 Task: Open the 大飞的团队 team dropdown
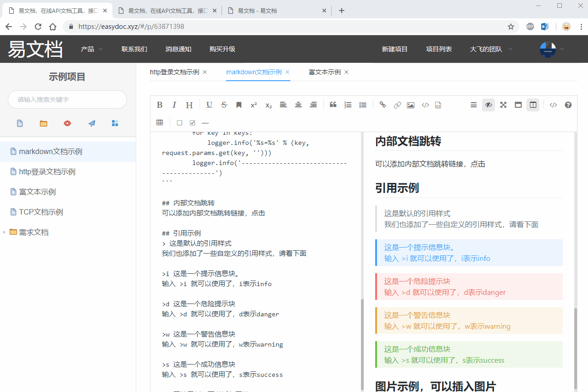pos(491,49)
